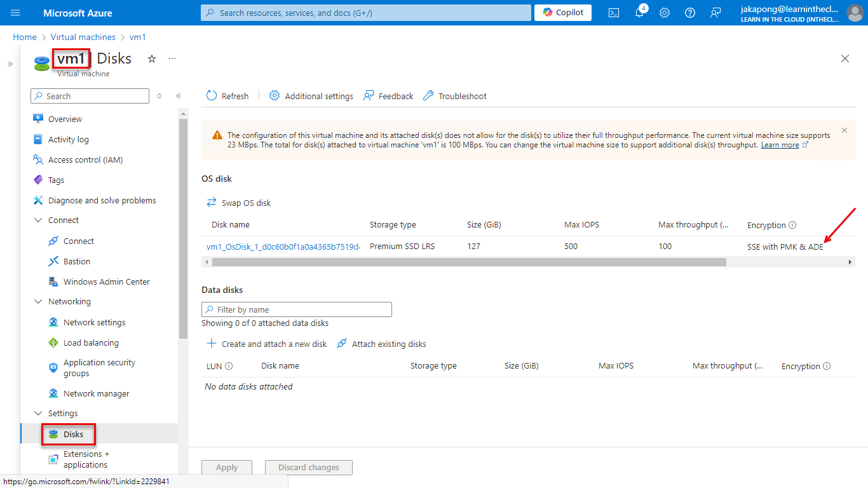This screenshot has width=868, height=488.
Task: Collapse the Networking section
Action: point(37,302)
